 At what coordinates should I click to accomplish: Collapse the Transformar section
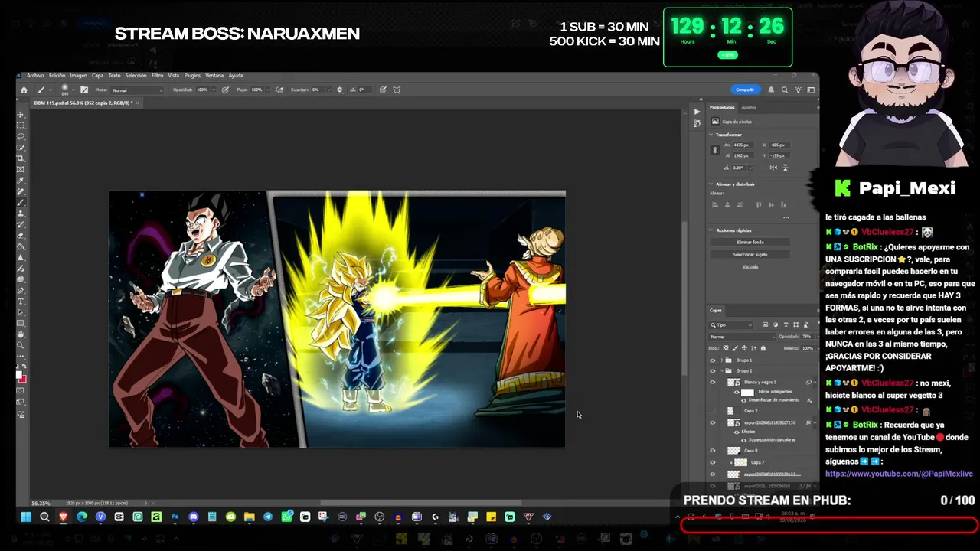[711, 135]
